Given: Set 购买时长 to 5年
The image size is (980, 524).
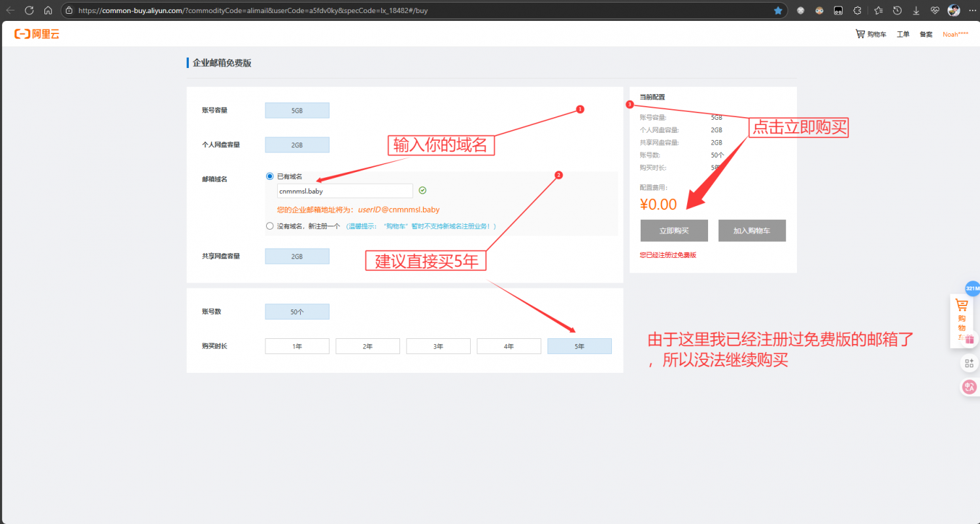Looking at the screenshot, I should tap(579, 346).
